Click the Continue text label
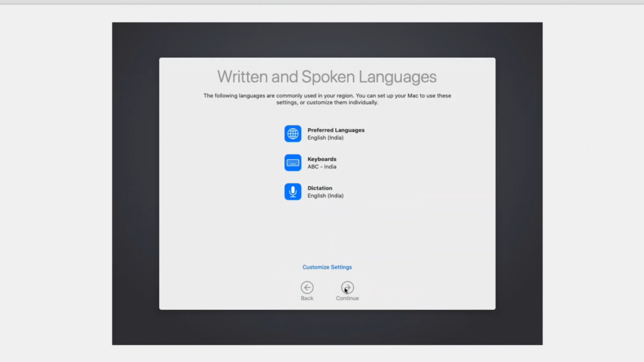644x362 pixels. [347, 299]
